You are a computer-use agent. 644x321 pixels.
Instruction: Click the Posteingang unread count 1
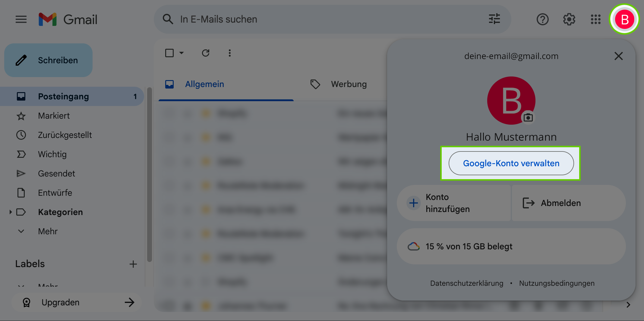coord(135,96)
